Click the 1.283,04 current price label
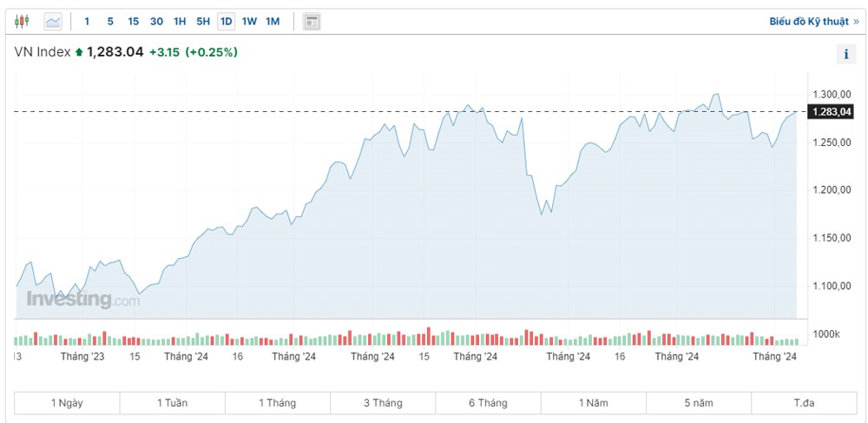 pos(831,111)
